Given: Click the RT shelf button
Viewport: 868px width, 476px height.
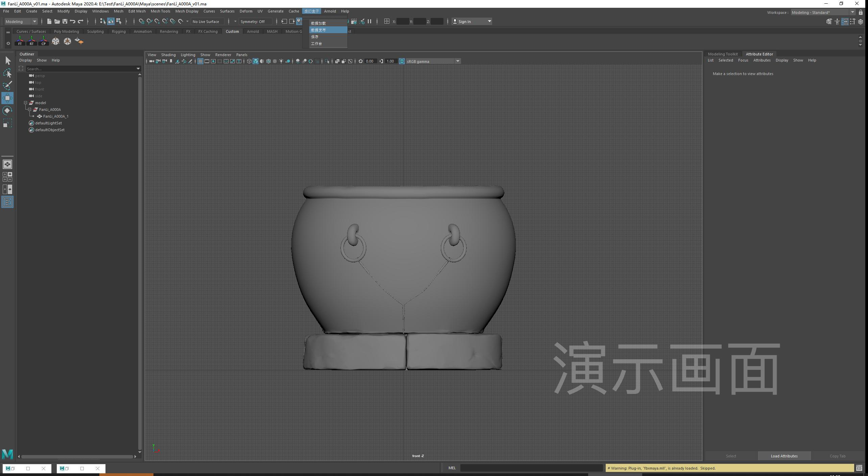Looking at the screenshot, I should (32, 41).
